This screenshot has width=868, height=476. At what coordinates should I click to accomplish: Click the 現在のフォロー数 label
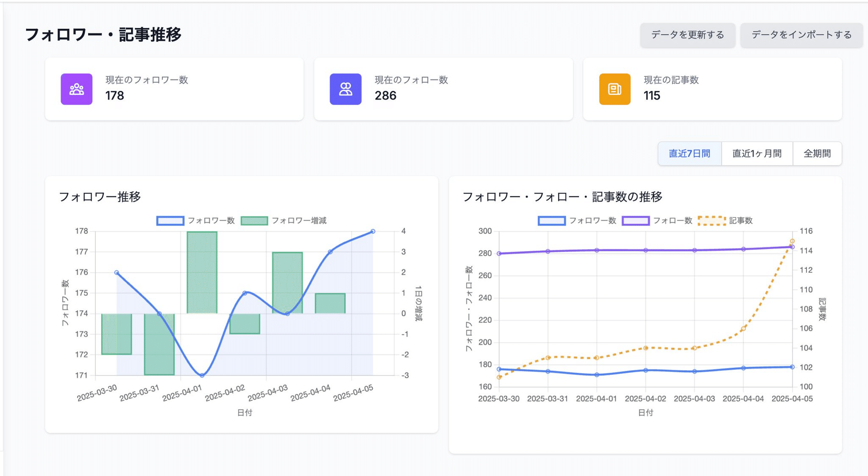click(411, 80)
